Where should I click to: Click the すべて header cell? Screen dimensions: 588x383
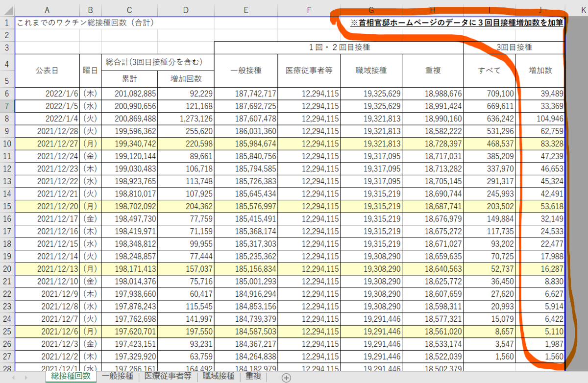pos(489,71)
